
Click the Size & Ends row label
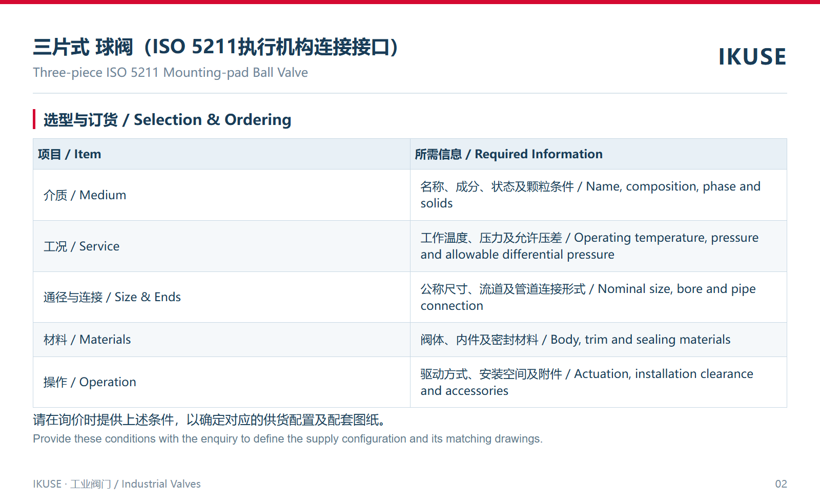pos(112,297)
